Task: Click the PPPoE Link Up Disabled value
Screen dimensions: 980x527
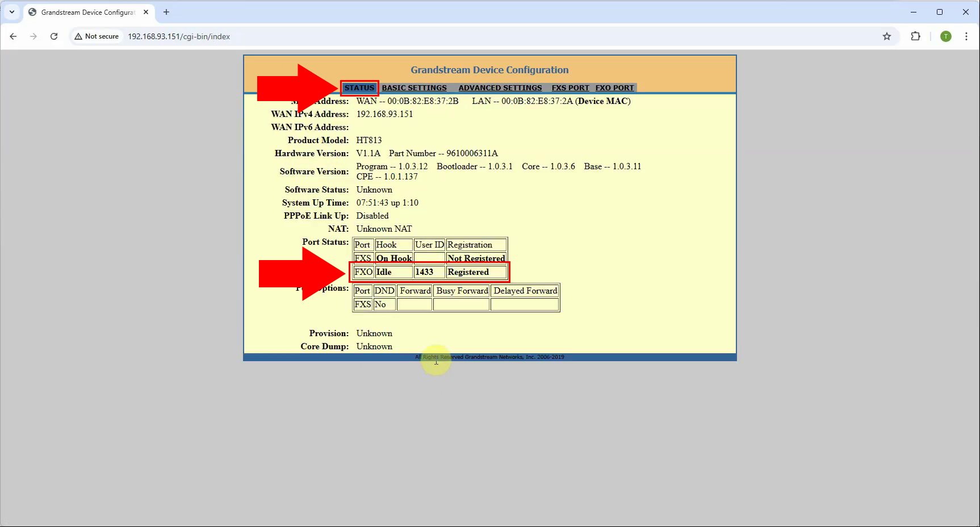Action: click(372, 216)
